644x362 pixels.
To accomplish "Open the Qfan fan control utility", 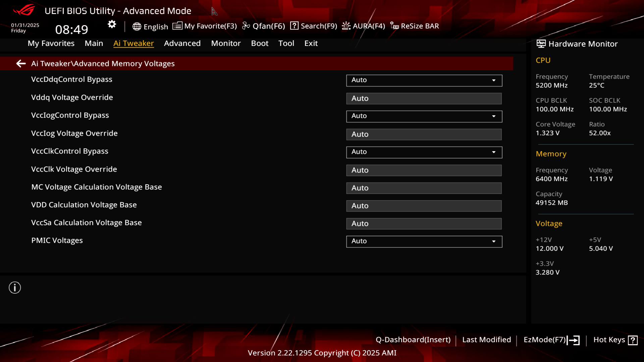I will 264,25.
